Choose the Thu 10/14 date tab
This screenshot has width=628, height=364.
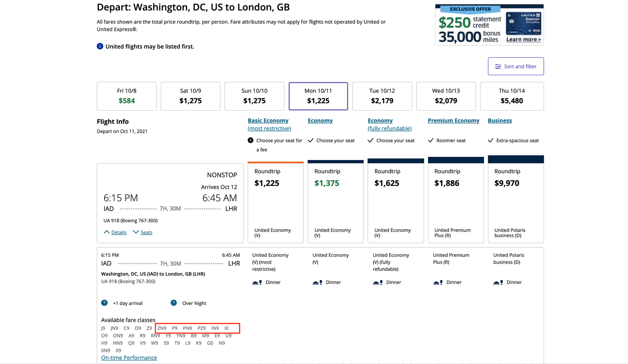(511, 96)
